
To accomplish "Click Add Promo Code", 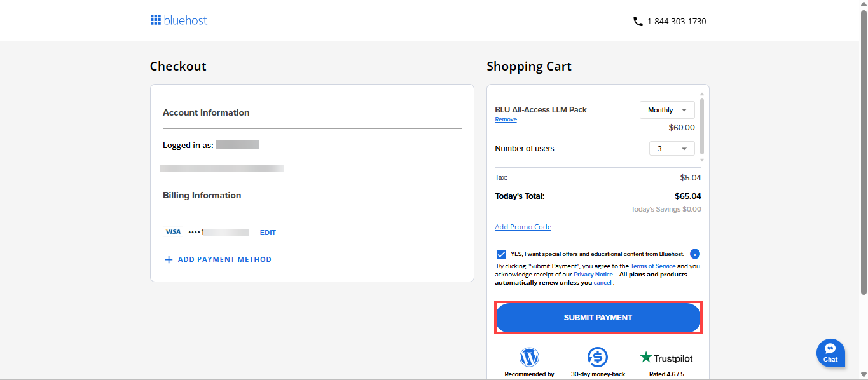I will point(523,226).
